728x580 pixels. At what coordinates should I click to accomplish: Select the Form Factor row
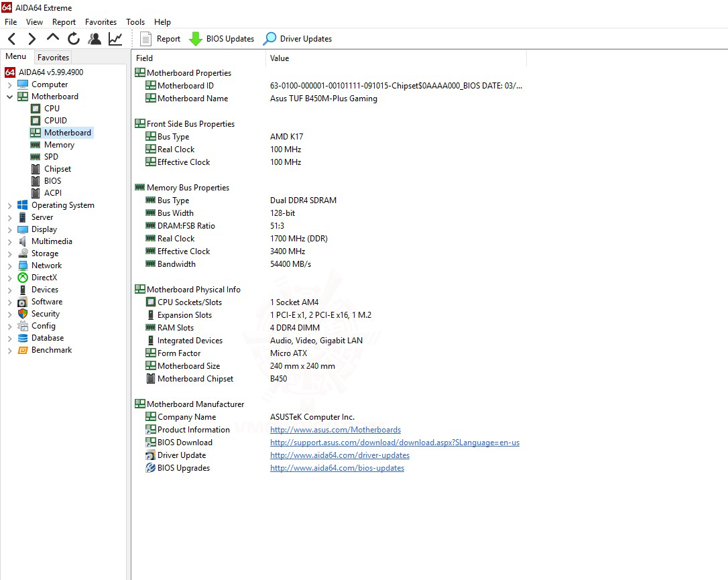tap(329, 353)
